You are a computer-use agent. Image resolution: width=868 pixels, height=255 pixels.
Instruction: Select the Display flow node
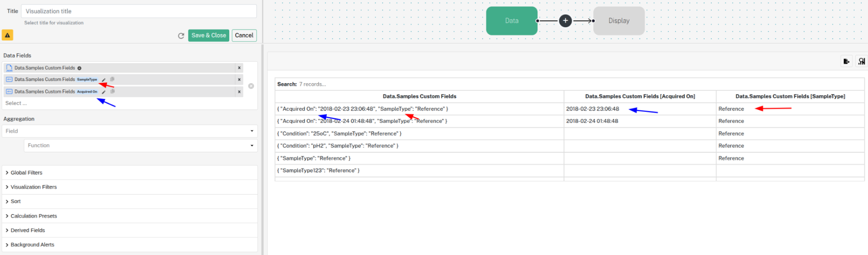tap(619, 21)
